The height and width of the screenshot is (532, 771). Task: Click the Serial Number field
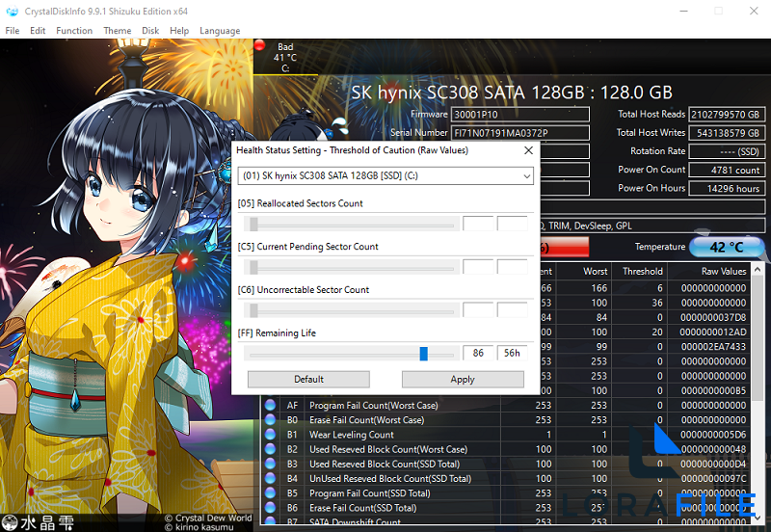(x=520, y=133)
